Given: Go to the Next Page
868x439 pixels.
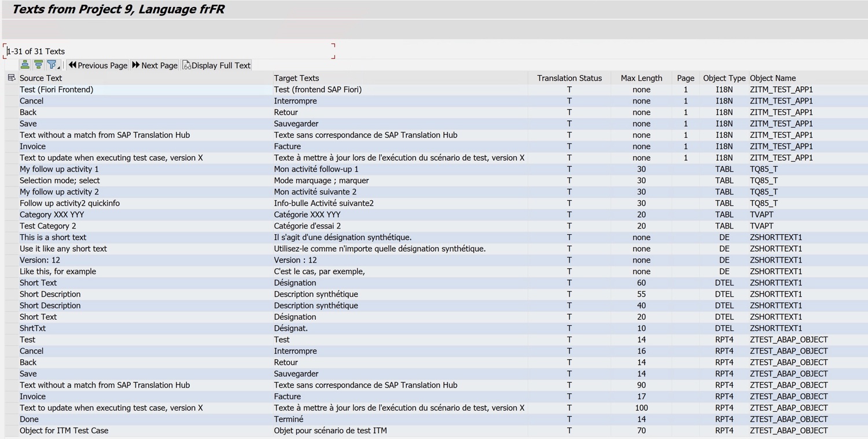Looking at the screenshot, I should coord(155,65).
